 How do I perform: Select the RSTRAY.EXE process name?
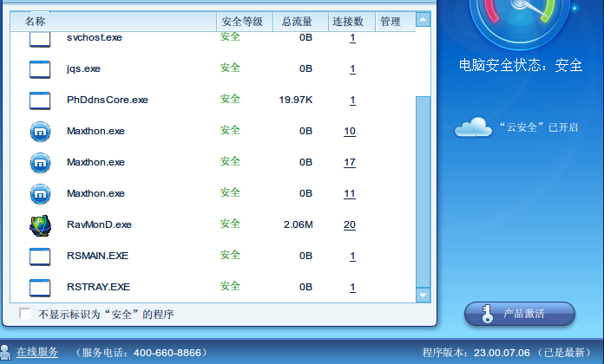click(x=98, y=287)
